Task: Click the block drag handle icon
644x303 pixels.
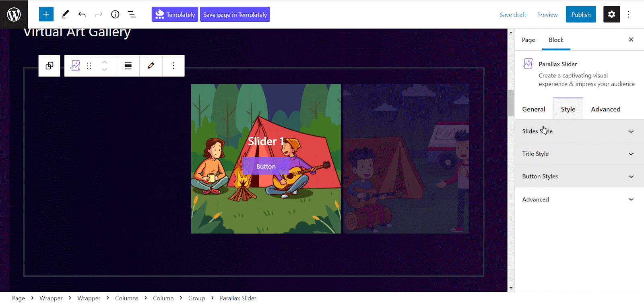Action: click(89, 66)
